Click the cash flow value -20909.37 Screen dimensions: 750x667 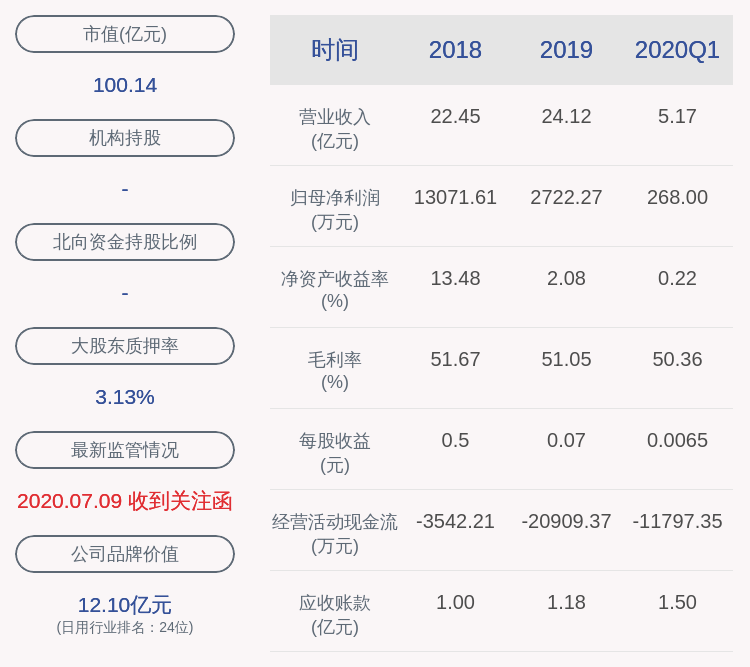point(566,522)
